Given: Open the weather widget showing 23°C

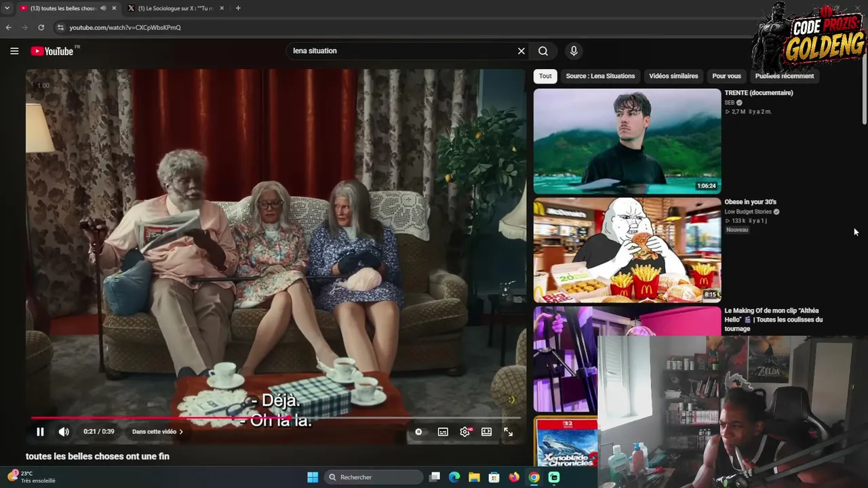Looking at the screenshot, I should (33, 477).
